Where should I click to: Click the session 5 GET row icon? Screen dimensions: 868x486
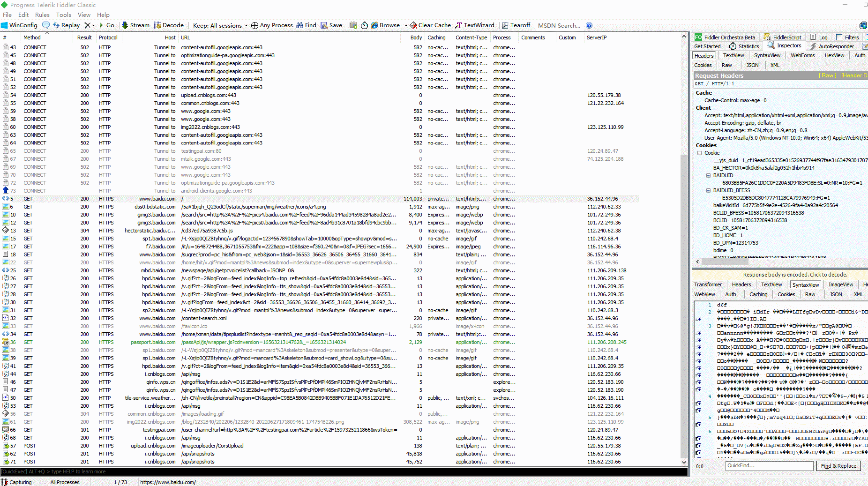[x=6, y=199]
